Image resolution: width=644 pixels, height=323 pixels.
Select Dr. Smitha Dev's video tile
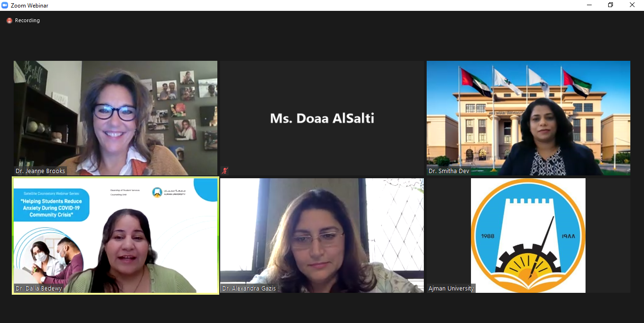tap(528, 118)
